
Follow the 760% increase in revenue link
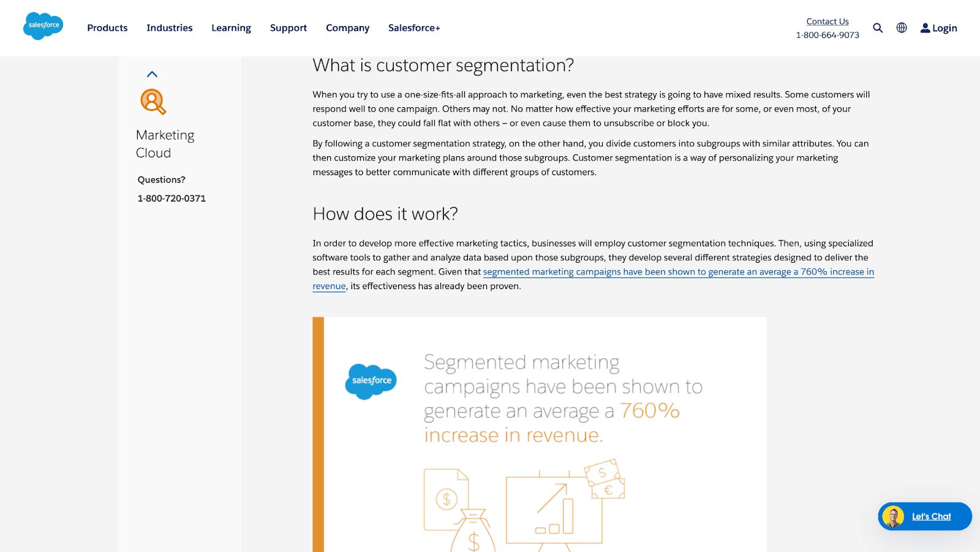coord(678,272)
